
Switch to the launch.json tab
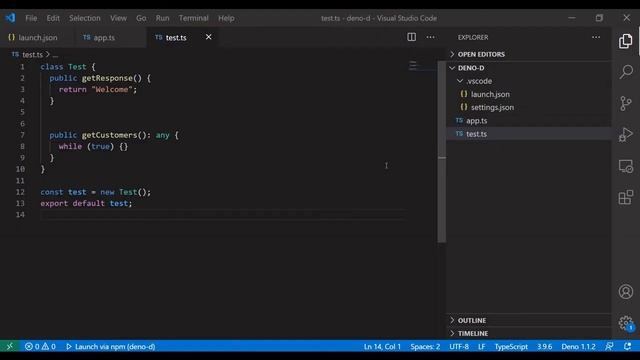[37, 37]
